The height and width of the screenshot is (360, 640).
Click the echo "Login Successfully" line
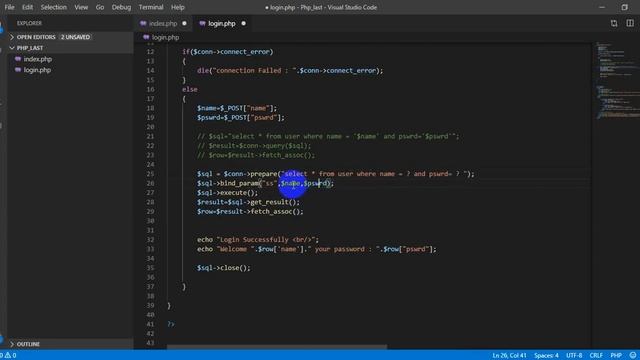[258, 240]
